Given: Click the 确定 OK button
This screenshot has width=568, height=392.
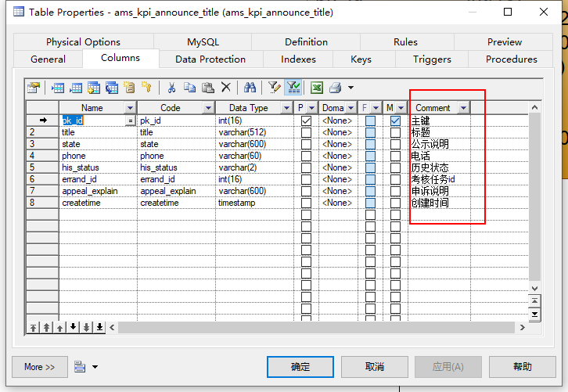Looking at the screenshot, I should 300,367.
